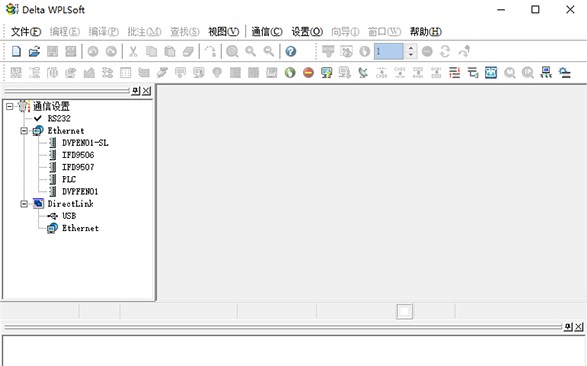Collapse the DirectLink tree node

click(24, 204)
